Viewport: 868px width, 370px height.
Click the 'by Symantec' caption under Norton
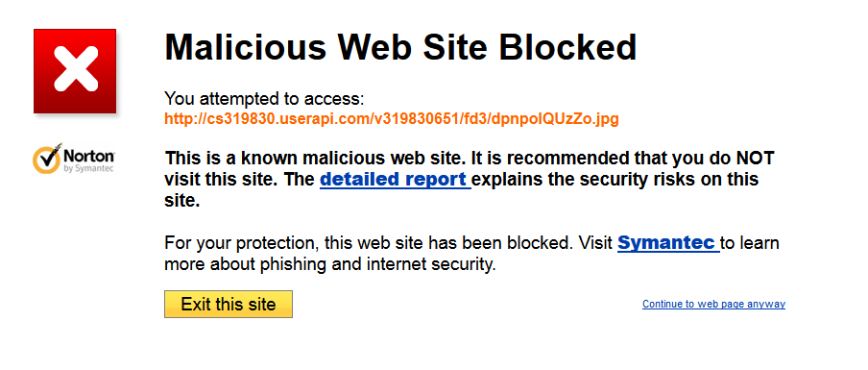pyautogui.click(x=89, y=168)
